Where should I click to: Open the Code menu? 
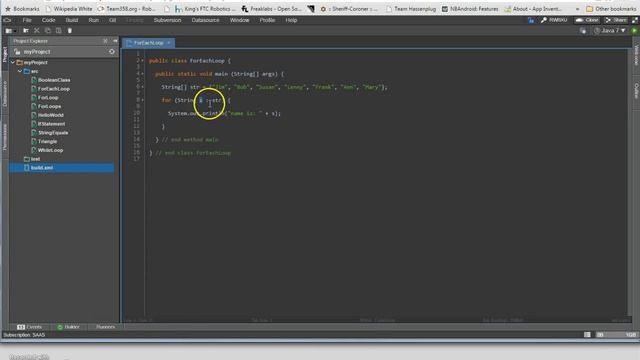48,20
